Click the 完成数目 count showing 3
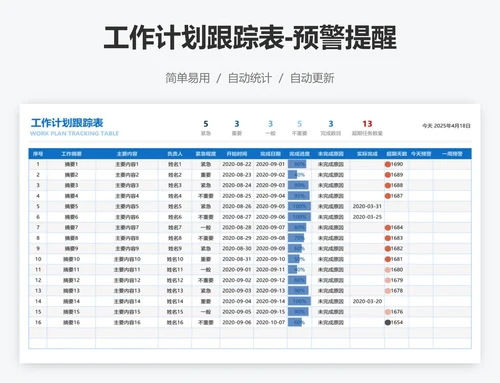 (x=331, y=124)
